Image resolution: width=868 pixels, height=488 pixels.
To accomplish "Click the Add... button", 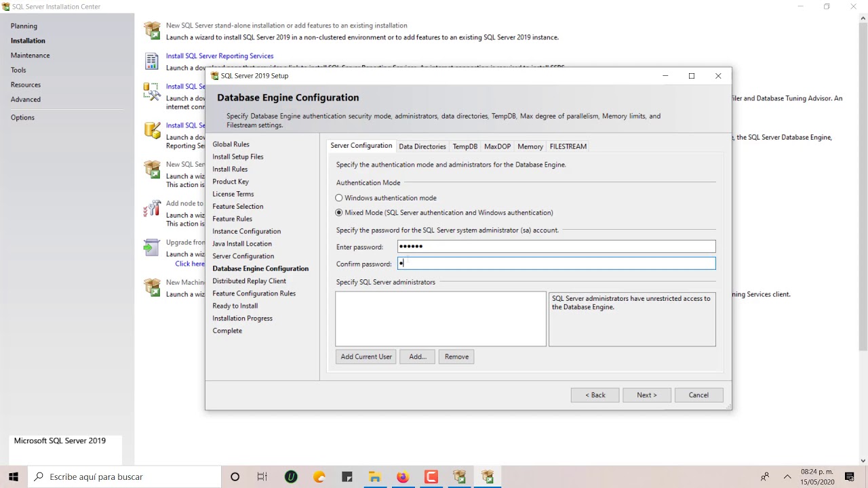I will [x=418, y=357].
